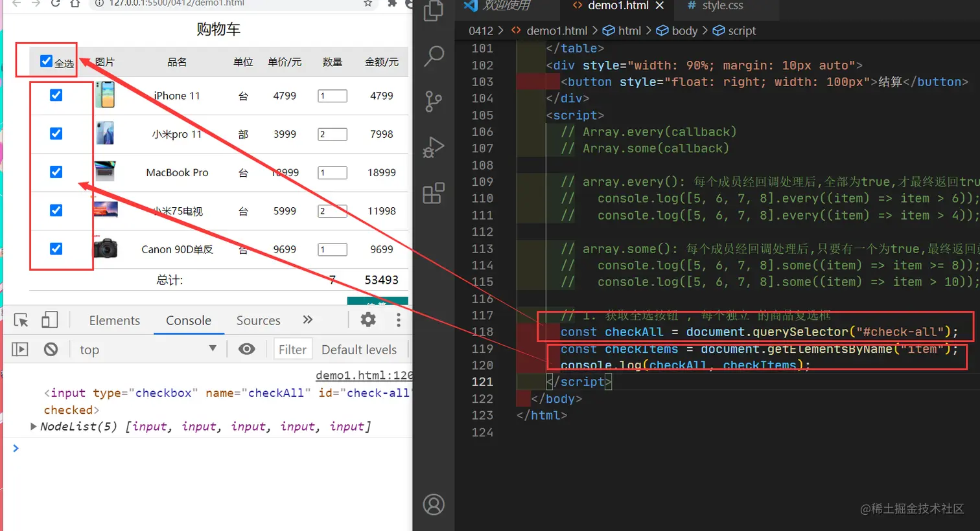This screenshot has height=531, width=980.
Task: Open the VS Code Search view
Action: pyautogui.click(x=434, y=56)
